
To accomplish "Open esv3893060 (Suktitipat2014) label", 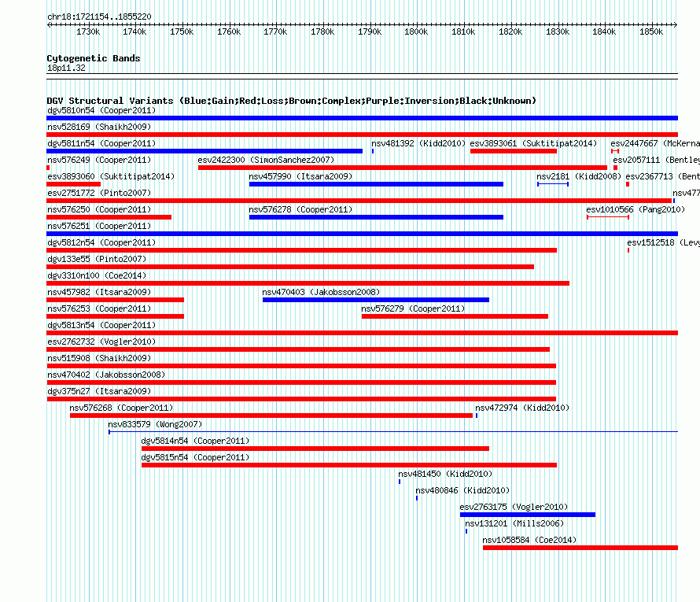I will (111, 176).
